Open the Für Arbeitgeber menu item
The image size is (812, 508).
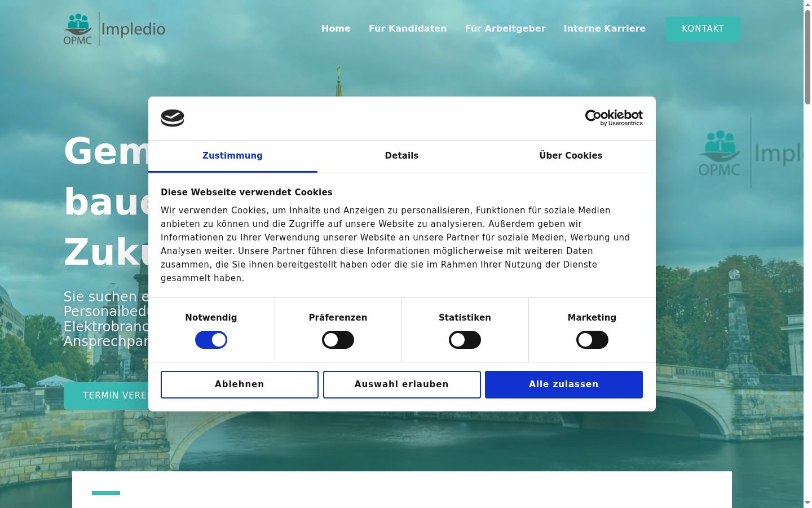coord(505,28)
